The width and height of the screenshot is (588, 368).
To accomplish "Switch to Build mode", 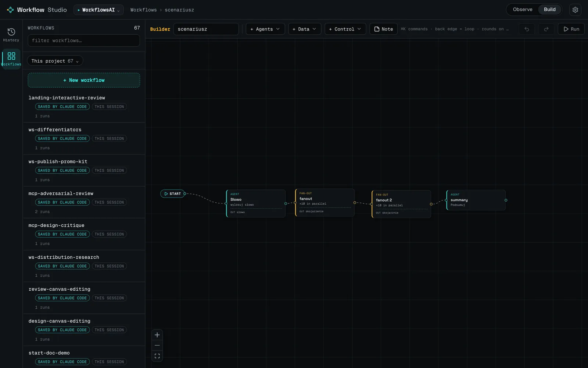I will (x=549, y=10).
